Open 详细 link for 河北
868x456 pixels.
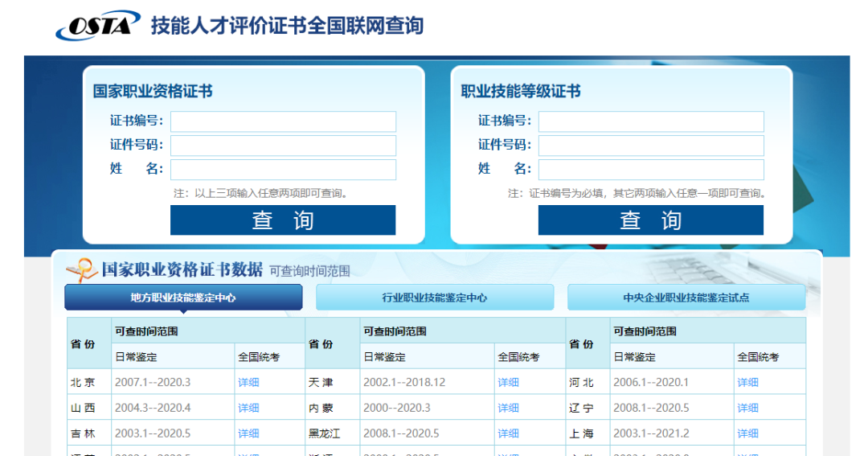pyautogui.click(x=748, y=382)
